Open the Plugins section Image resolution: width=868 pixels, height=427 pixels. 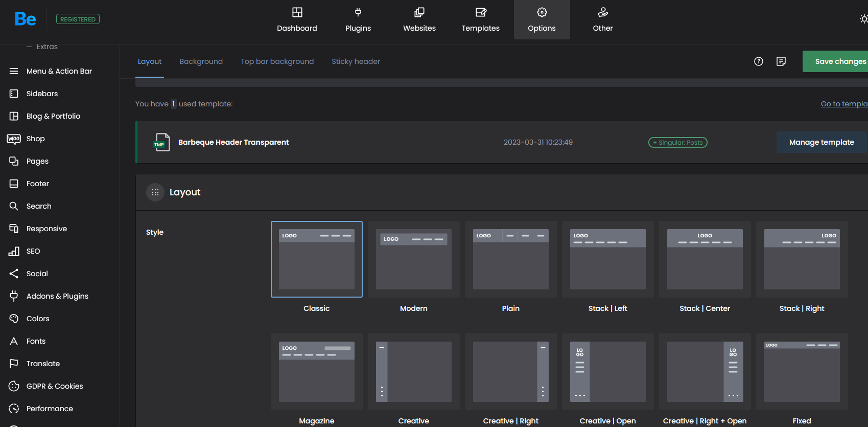(x=358, y=20)
